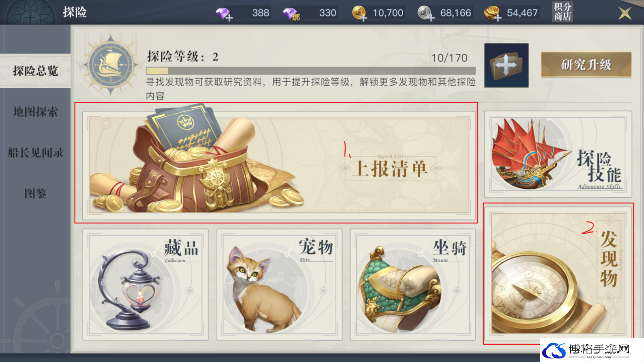Click the ship compass emblem icon
Image resolution: width=644 pixels, height=362 pixels.
[111, 64]
